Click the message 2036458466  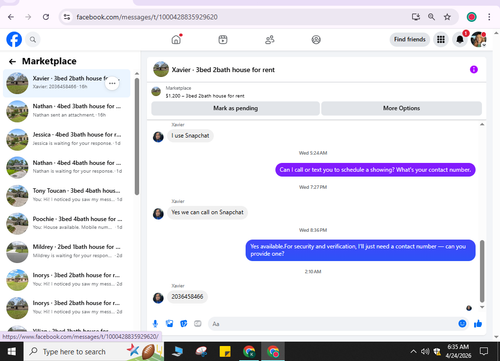pyautogui.click(x=187, y=297)
